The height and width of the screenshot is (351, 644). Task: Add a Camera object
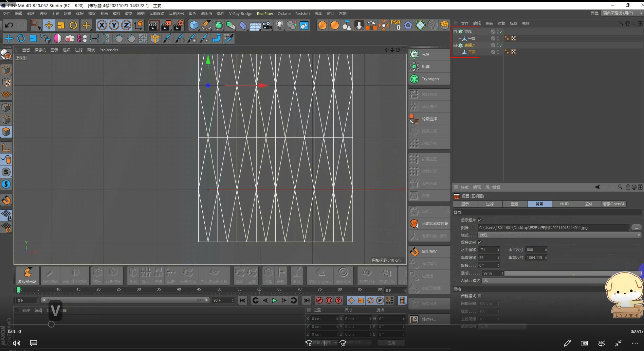tap(268, 25)
